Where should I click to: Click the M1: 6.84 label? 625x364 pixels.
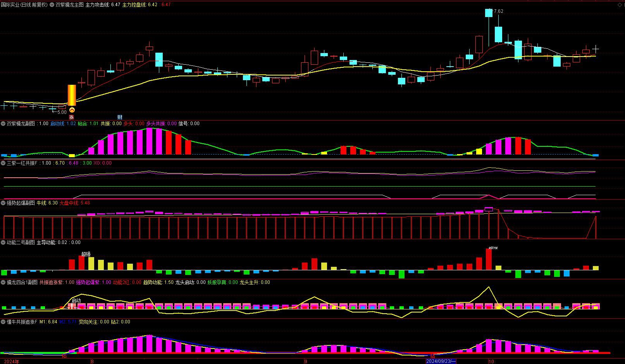(48, 322)
